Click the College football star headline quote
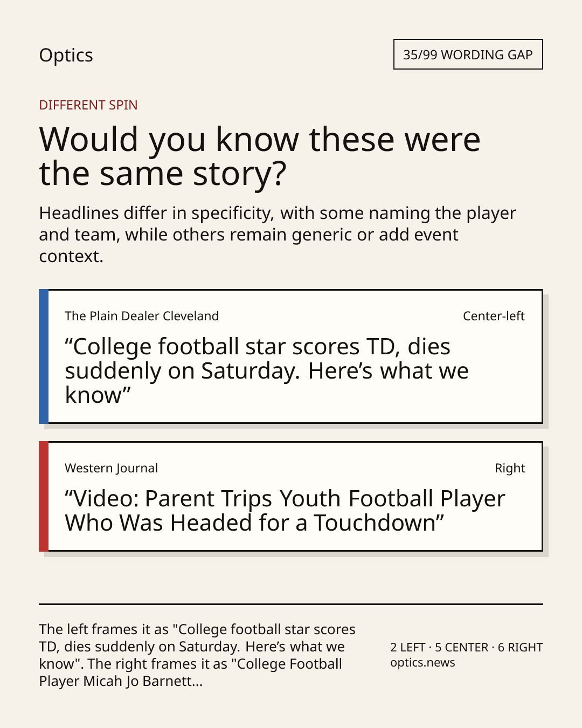Viewport: 582px width, 728px height. click(x=267, y=370)
